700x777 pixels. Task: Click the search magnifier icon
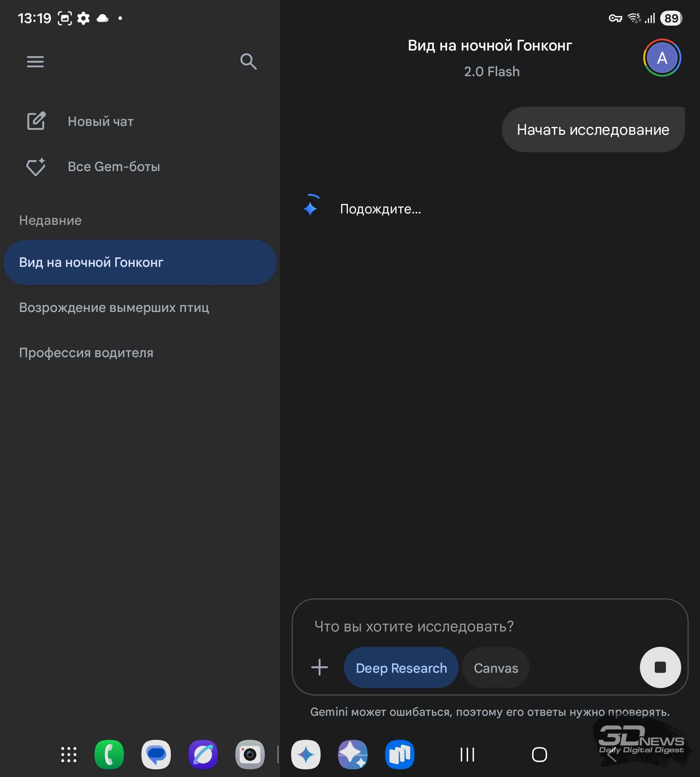249,62
